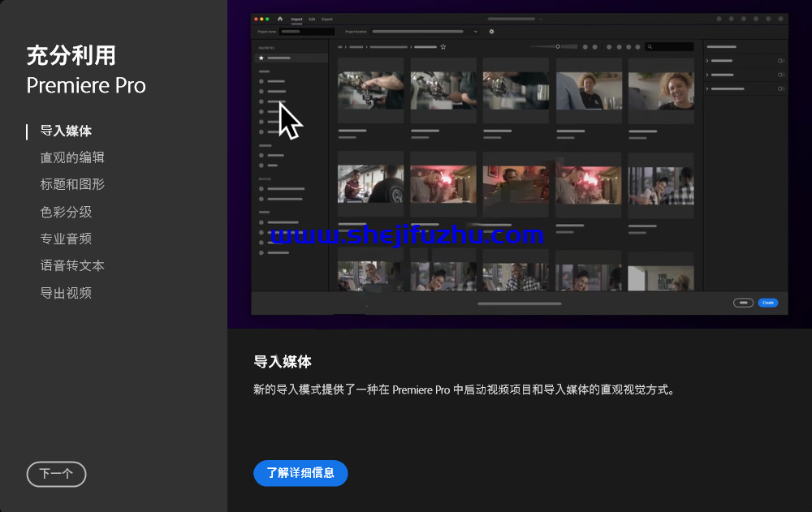Select 导入媒体 in the left sidebar list
This screenshot has height=512, width=812.
[x=66, y=131]
